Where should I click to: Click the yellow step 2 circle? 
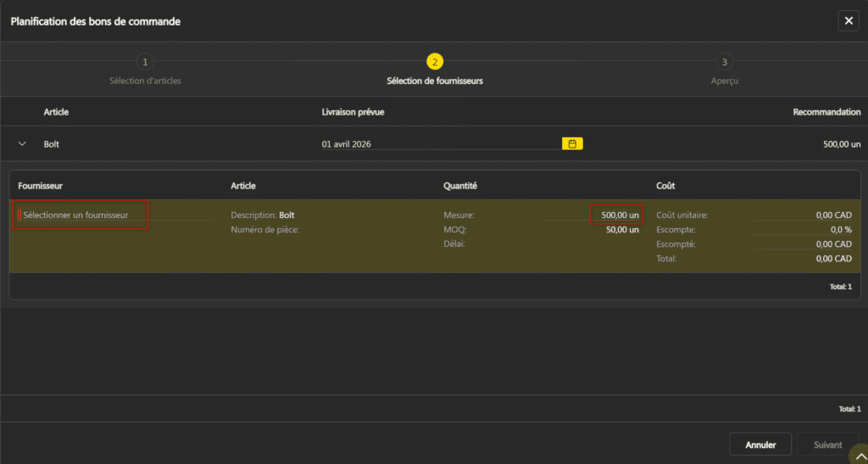point(435,62)
